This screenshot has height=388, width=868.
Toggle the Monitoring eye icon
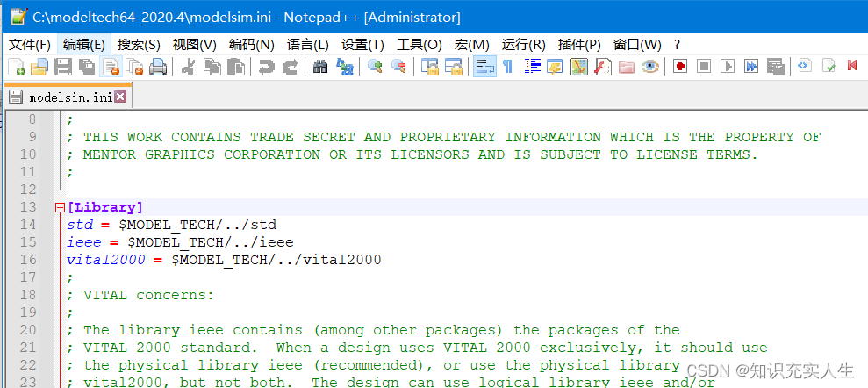coord(649,67)
